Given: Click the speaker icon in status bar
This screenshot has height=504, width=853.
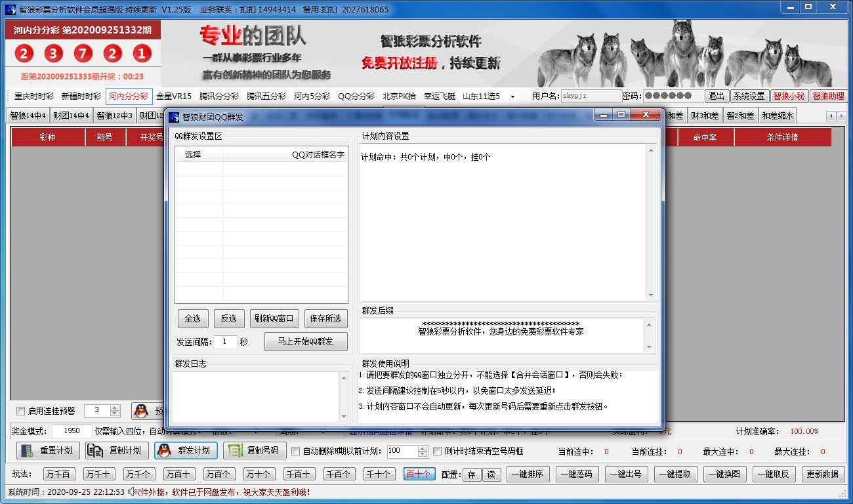Looking at the screenshot, I should 132,492.
